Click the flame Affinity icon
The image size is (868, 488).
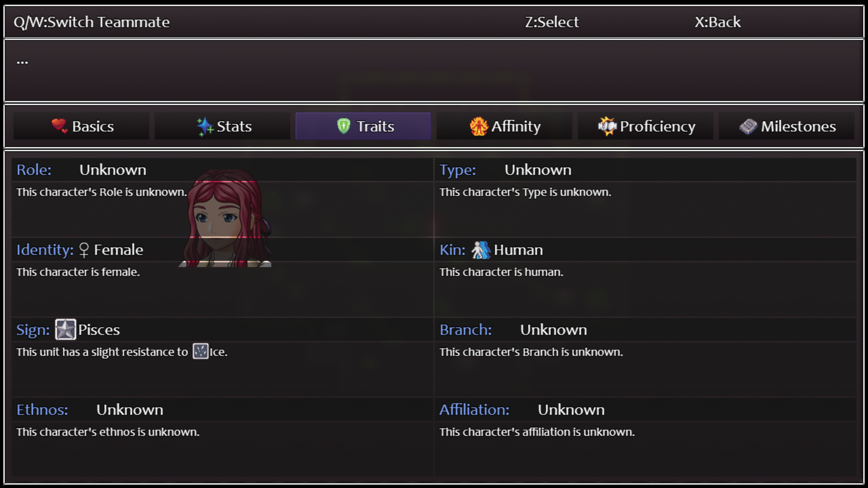point(479,126)
